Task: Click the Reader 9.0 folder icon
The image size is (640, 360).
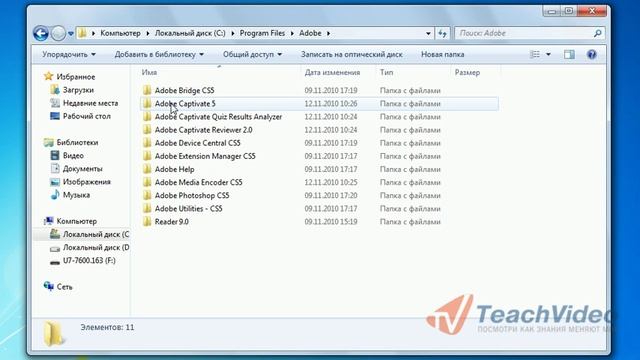Action: pyautogui.click(x=147, y=222)
